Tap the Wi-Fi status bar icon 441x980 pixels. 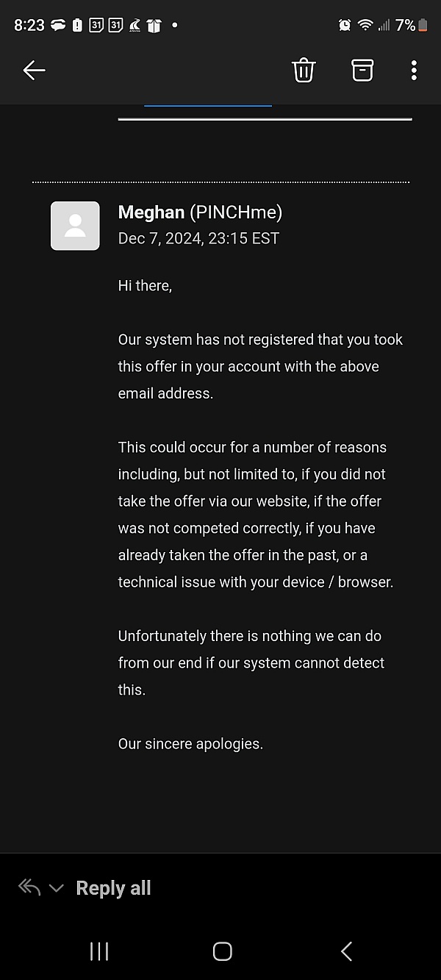pos(365,25)
